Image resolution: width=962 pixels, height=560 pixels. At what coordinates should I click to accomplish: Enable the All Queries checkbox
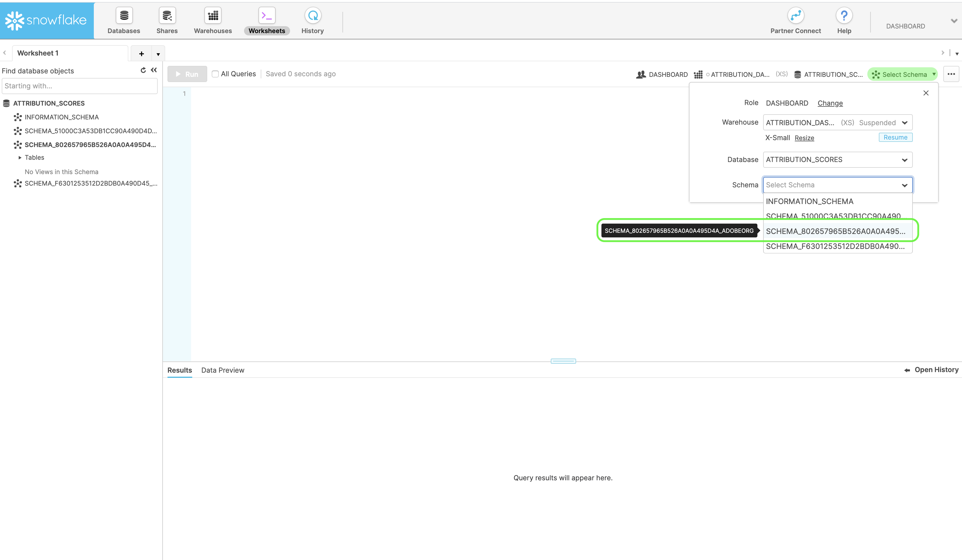(x=215, y=74)
